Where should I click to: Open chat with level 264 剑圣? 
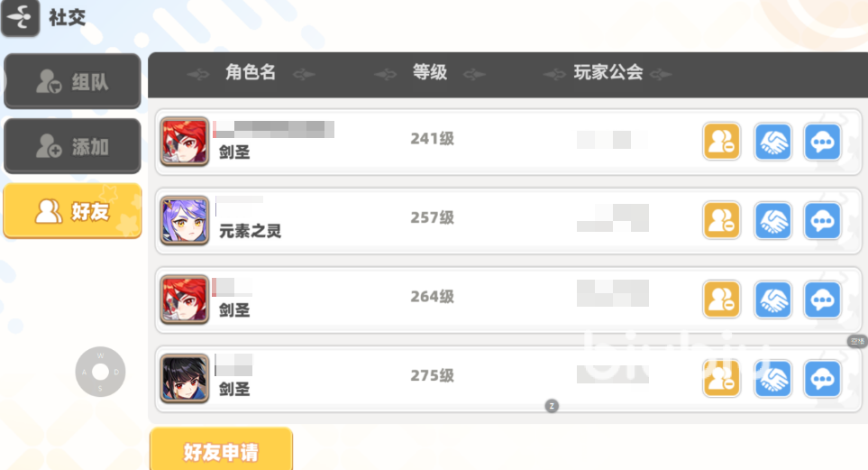pos(822,300)
